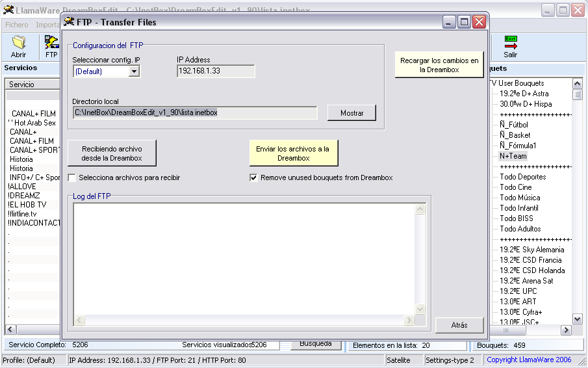This screenshot has width=588, height=368.
Task: Select 'Todo Música' bouquet
Action: pos(520,198)
